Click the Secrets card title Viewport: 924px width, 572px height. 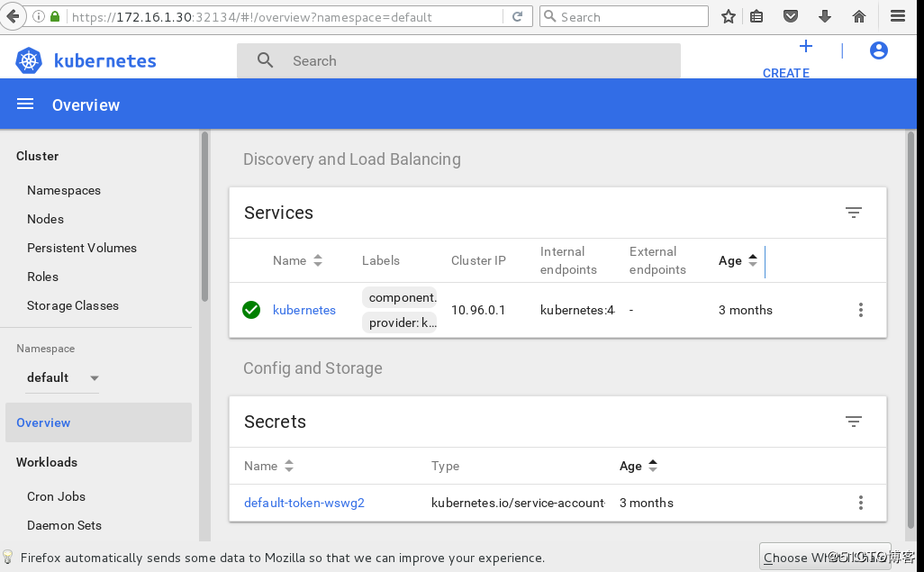pyautogui.click(x=275, y=422)
